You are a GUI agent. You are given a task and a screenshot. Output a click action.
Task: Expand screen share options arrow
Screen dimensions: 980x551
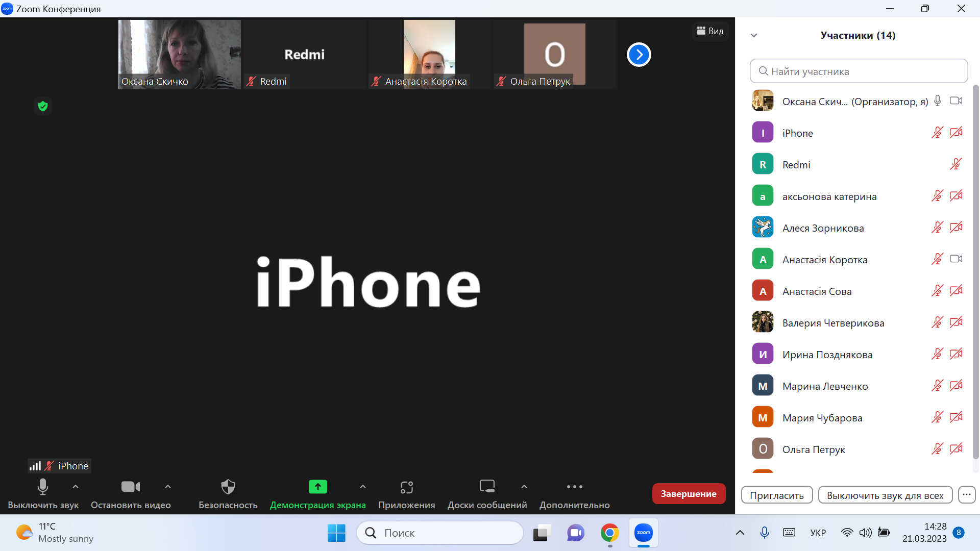click(363, 487)
